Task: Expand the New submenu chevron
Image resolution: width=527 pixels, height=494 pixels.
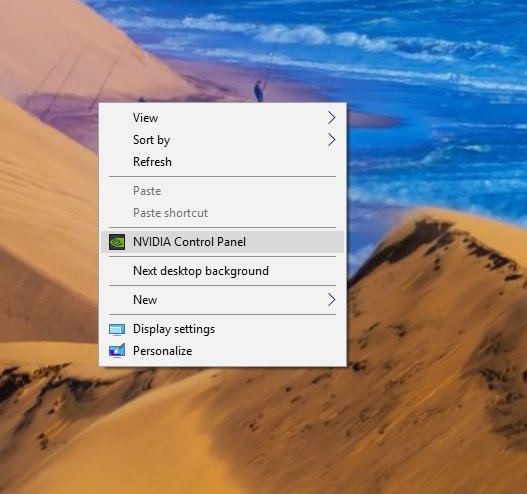Action: point(331,300)
